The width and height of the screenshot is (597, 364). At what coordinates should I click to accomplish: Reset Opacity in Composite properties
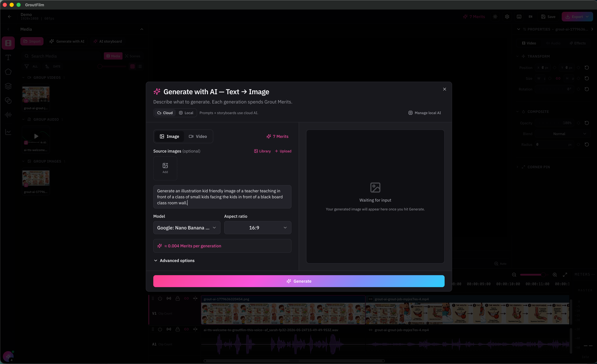point(587,123)
